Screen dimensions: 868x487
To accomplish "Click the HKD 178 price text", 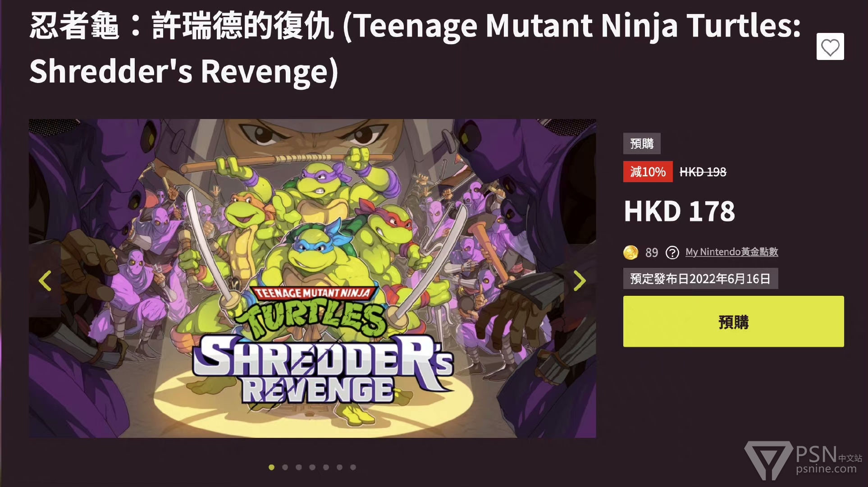I will tap(679, 211).
